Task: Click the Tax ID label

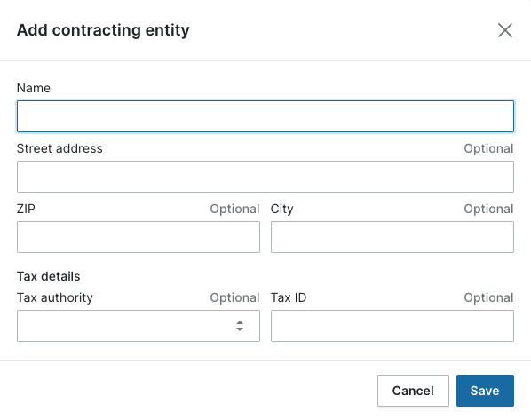Action: 289,297
